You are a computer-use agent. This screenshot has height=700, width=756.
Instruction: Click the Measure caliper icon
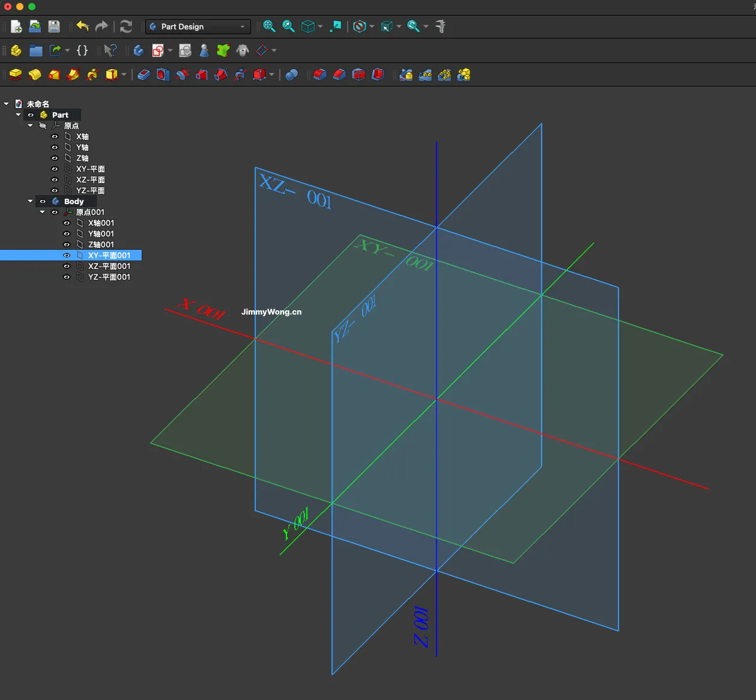[441, 26]
